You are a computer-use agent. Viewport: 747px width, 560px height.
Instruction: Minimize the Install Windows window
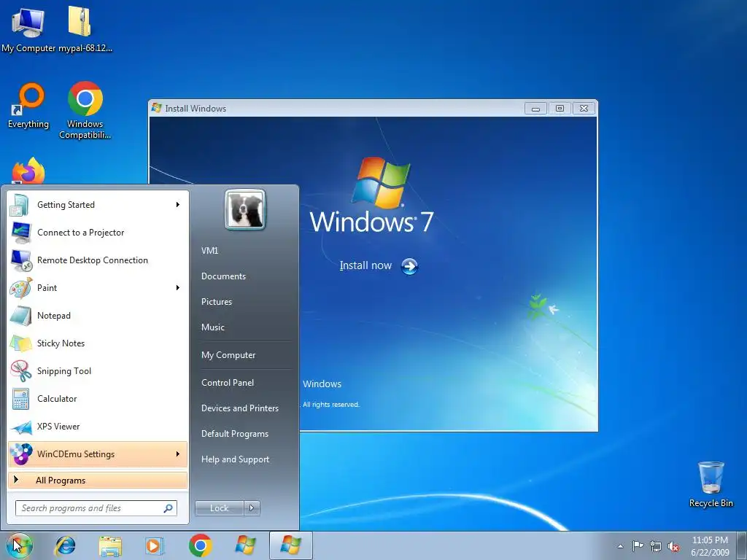click(535, 109)
